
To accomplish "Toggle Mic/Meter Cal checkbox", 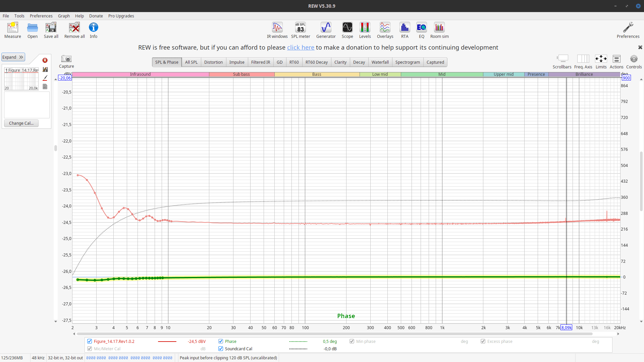I will tap(90, 349).
